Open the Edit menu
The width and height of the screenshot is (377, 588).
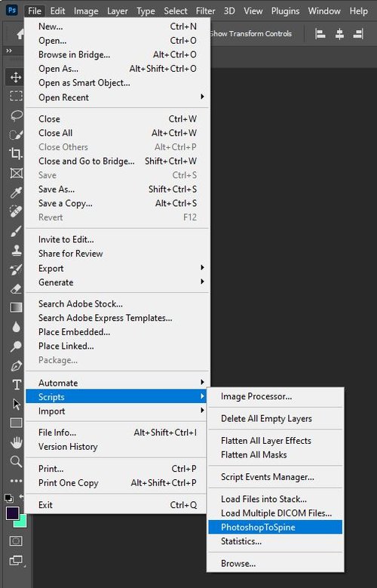pyautogui.click(x=57, y=11)
